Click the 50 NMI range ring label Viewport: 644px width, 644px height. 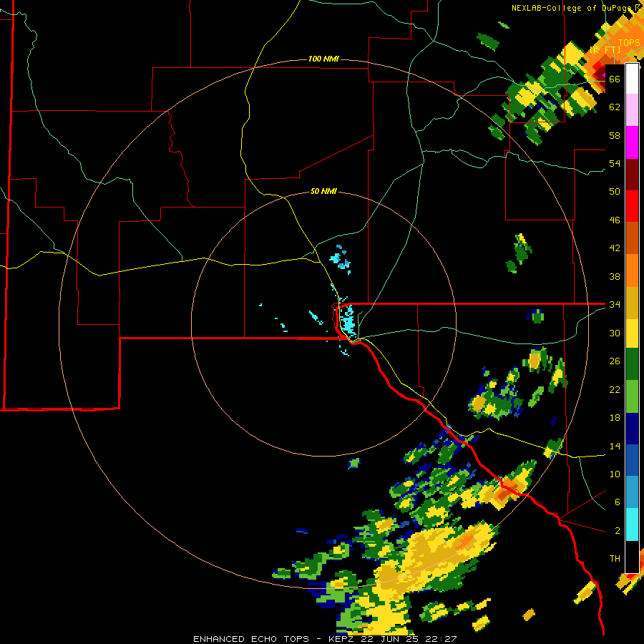pyautogui.click(x=323, y=191)
